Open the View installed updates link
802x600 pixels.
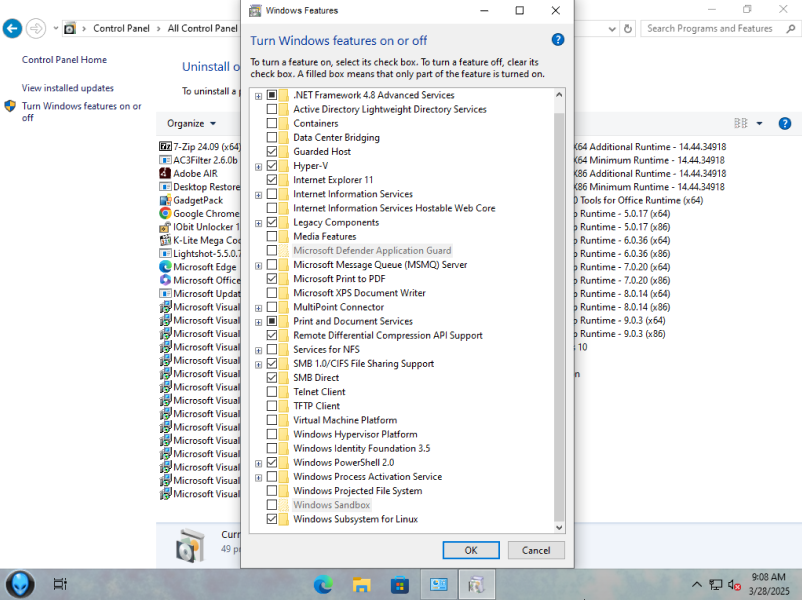click(68, 88)
